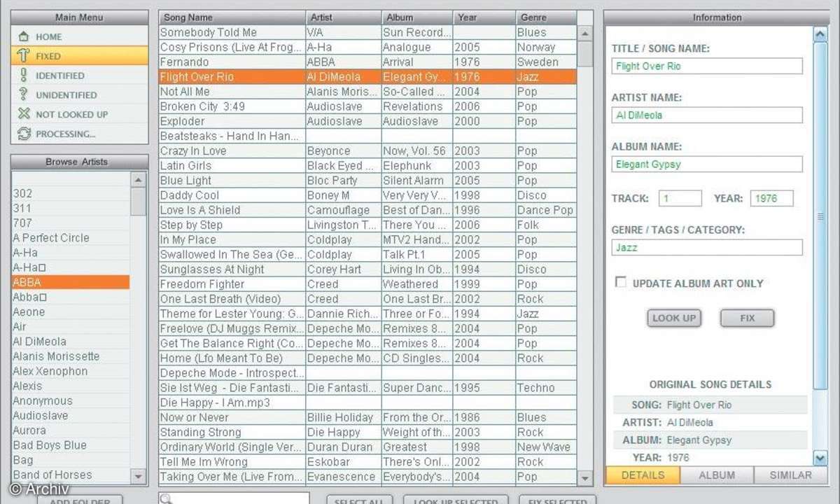This screenshot has height=504, width=840.
Task: Sort by the Artist column header
Action: 344,17
